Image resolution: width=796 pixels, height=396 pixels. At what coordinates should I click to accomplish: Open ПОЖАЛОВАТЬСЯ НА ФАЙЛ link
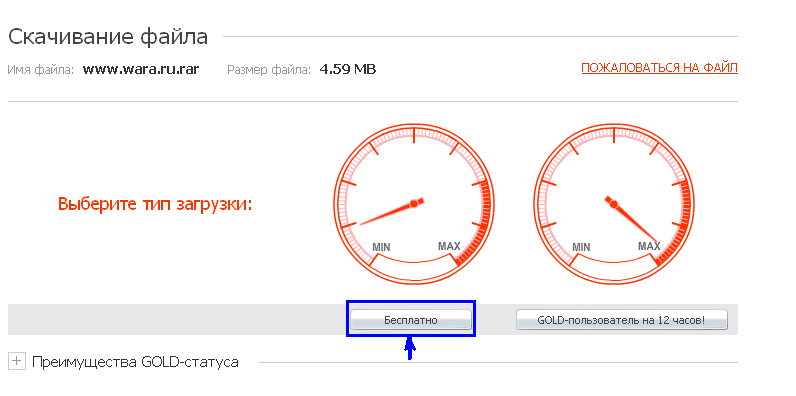(x=659, y=69)
